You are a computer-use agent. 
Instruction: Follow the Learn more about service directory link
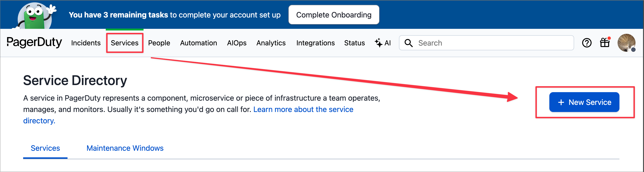tap(303, 109)
